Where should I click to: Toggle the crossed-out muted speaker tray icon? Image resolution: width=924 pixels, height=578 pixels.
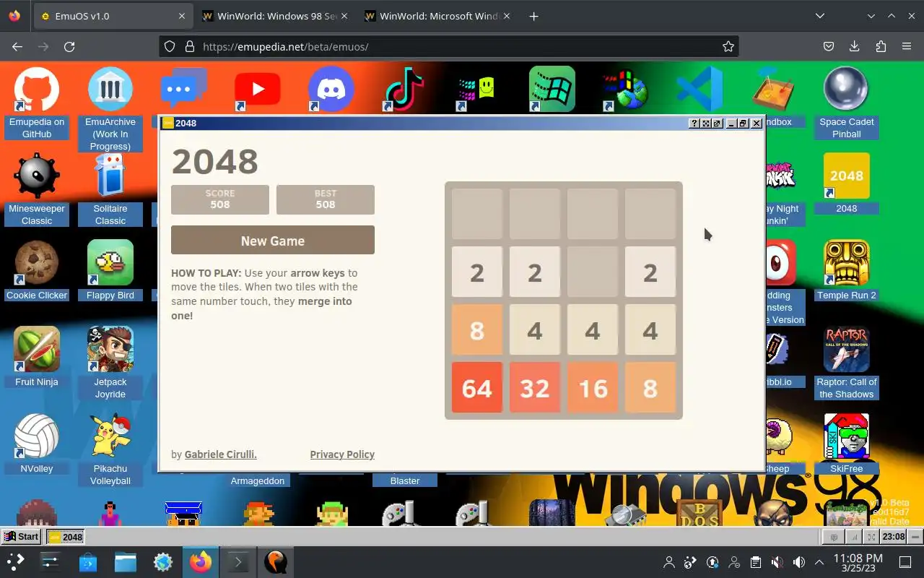point(777,562)
